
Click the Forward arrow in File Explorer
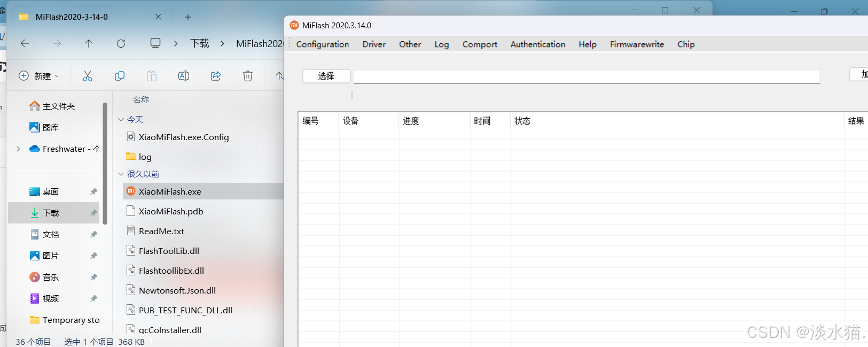click(57, 43)
